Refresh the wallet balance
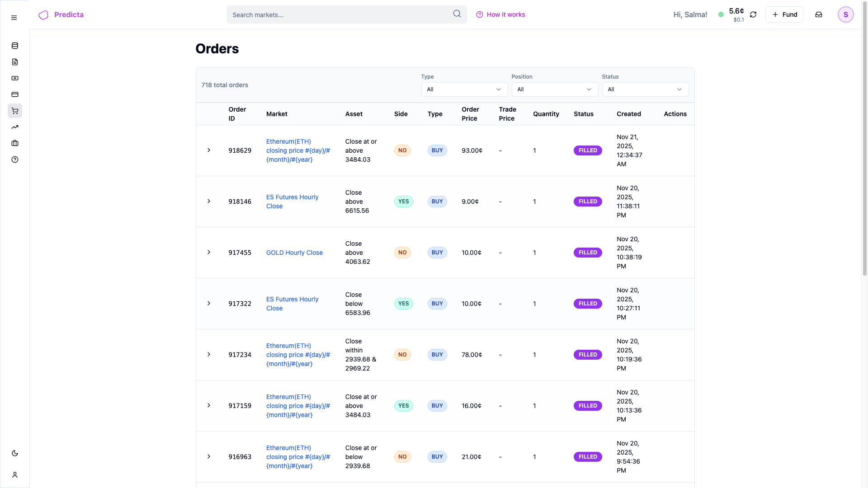The image size is (868, 488). 753,14
